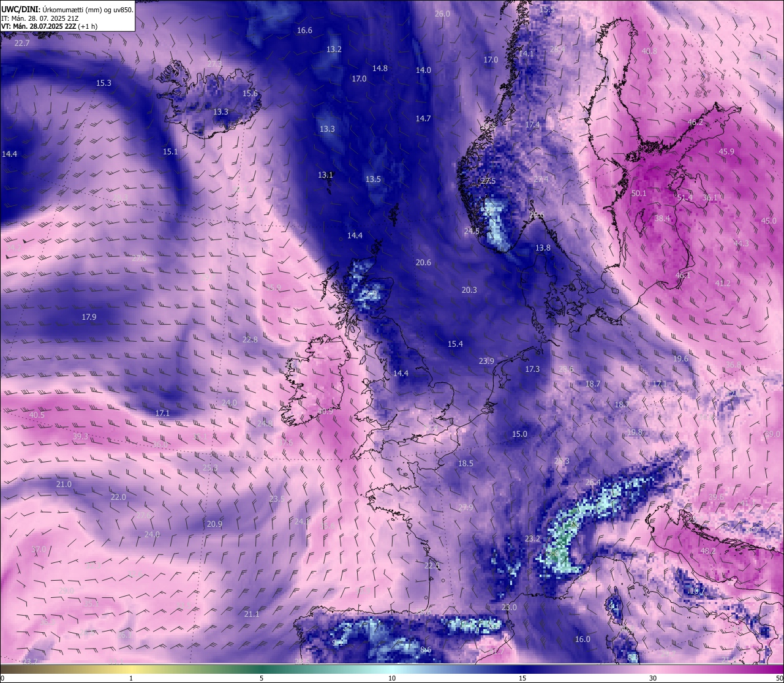
Task: Click the 17.4 value over Scandinavia
Action: pyautogui.click(x=532, y=124)
